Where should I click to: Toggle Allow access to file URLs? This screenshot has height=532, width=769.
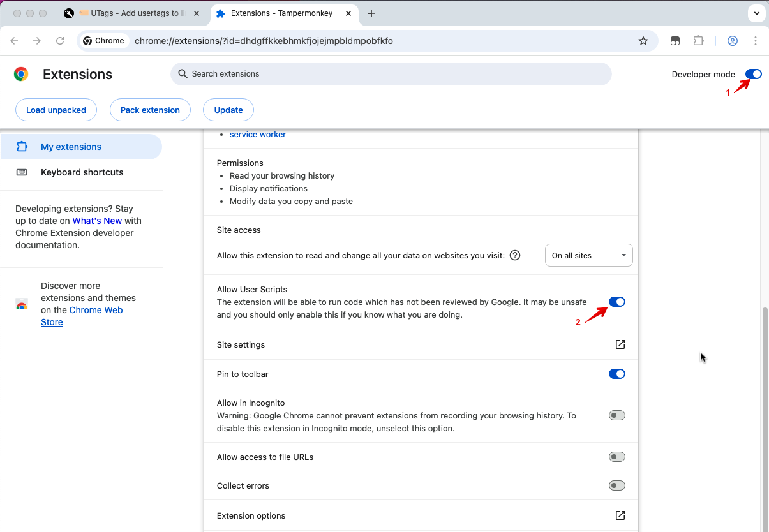[x=616, y=457]
